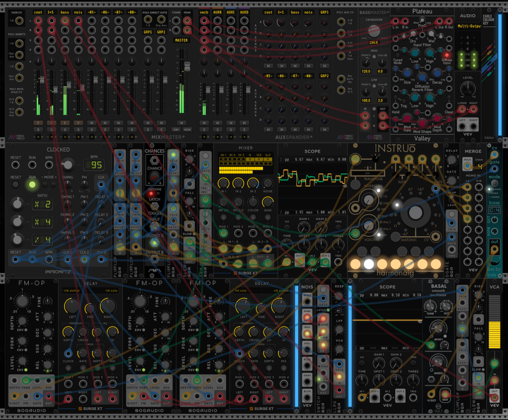Click the MixMaster CHAIN left input jack
Screen dimensions: 508x420
(176, 21)
